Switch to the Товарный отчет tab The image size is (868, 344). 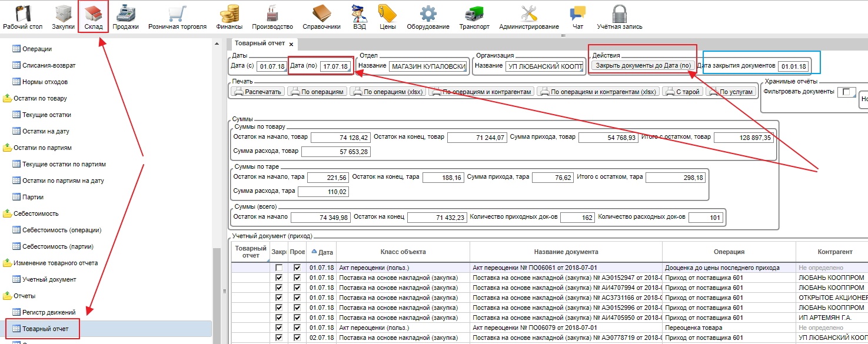[x=260, y=44]
